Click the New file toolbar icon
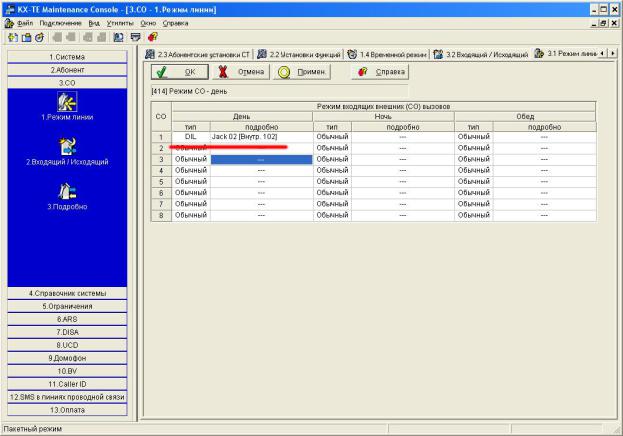Viewport: 623px width, 436px height. (13, 37)
